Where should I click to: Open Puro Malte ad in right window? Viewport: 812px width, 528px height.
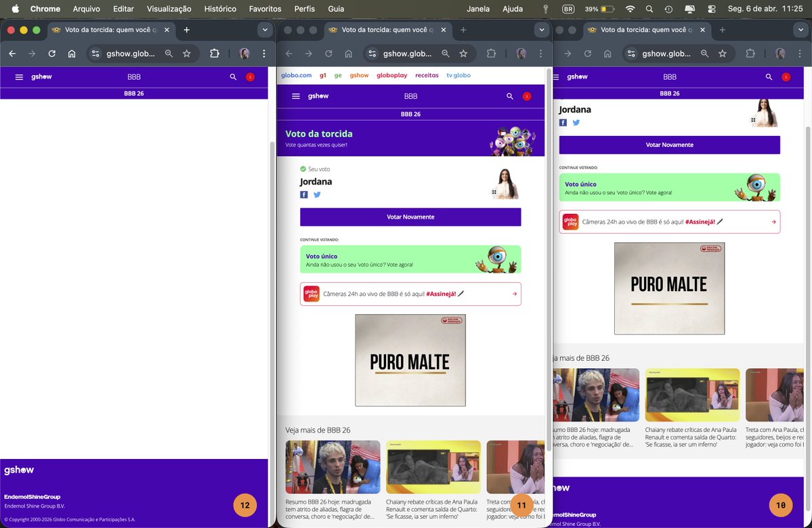[669, 288]
